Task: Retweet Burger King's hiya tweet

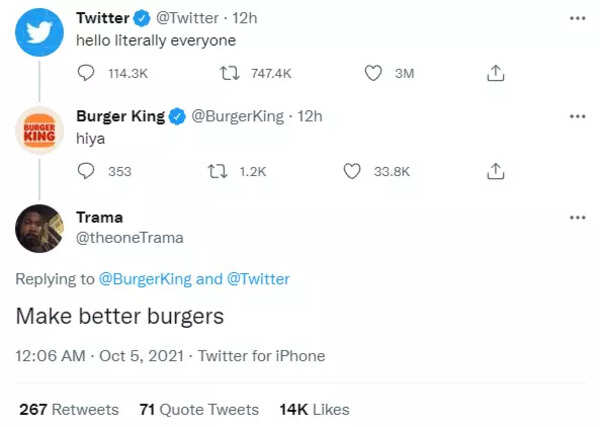Action: click(212, 171)
